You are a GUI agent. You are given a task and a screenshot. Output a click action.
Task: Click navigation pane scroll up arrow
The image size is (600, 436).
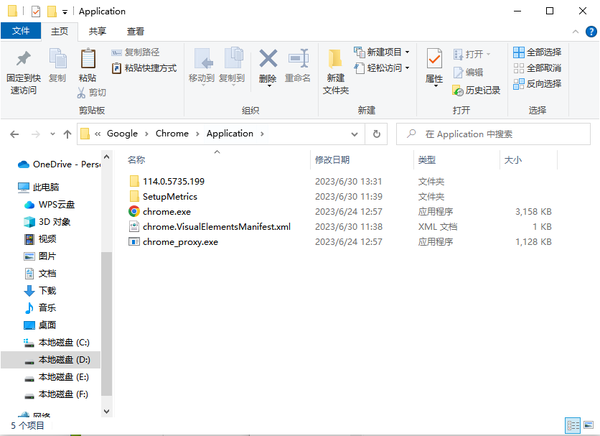pos(107,157)
